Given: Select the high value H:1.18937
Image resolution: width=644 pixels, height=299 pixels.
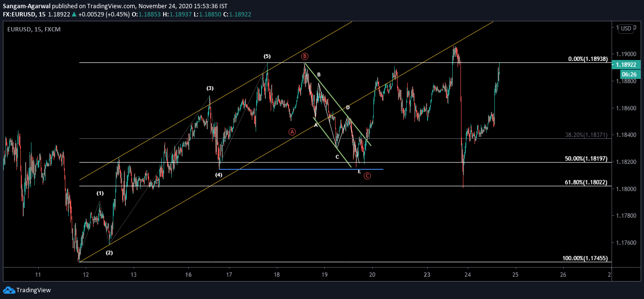Looking at the screenshot, I should point(178,15).
